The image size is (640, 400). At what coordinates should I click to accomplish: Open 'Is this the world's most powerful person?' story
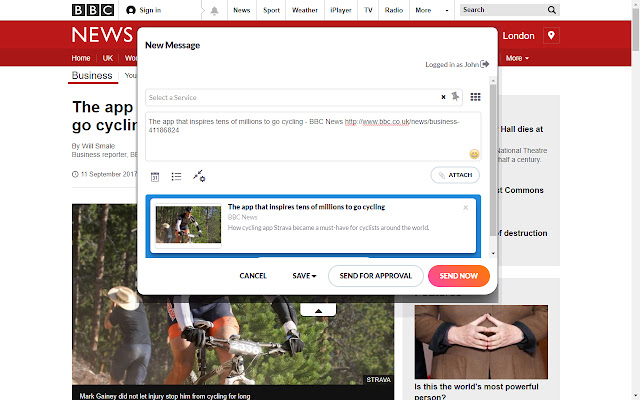(x=476, y=391)
